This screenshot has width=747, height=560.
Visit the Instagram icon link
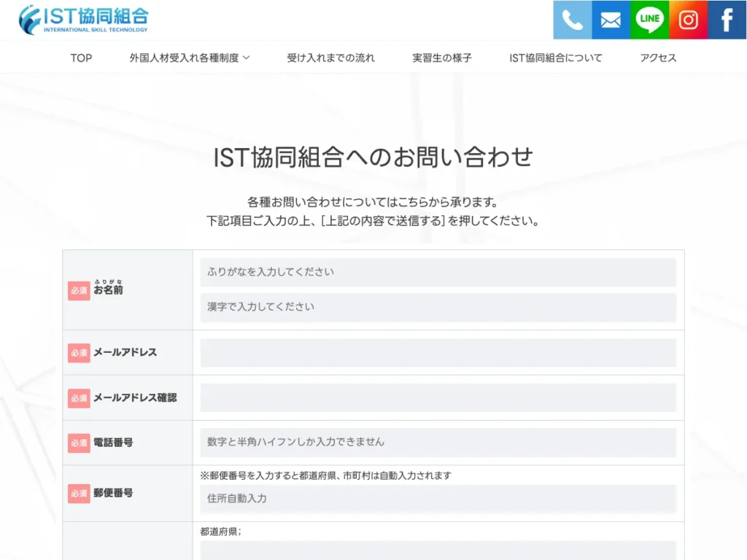[689, 20]
